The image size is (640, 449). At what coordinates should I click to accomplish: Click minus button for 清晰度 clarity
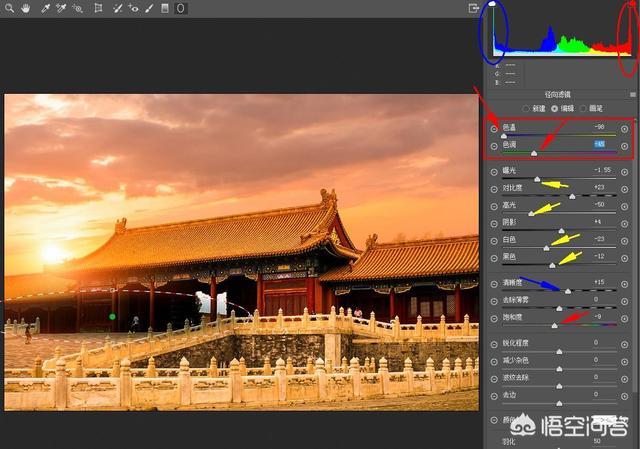click(x=494, y=284)
